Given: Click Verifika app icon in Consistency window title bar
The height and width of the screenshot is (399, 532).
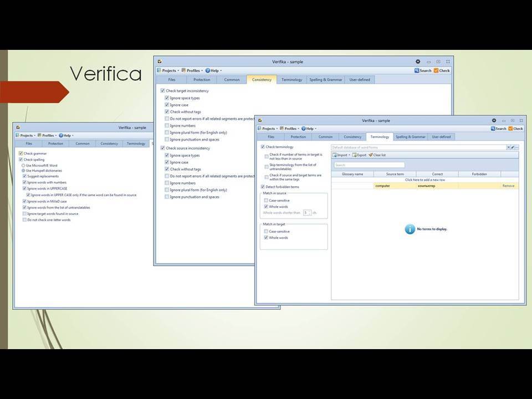Looking at the screenshot, I should point(160,62).
